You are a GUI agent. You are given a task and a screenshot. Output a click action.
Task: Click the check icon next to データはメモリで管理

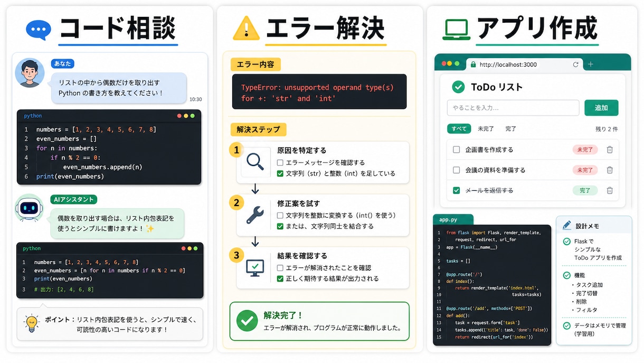coord(567,325)
